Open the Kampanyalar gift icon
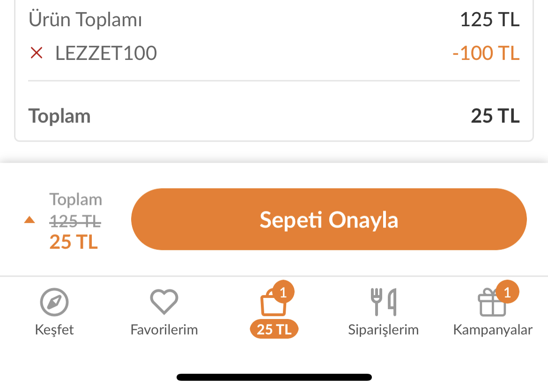 (491, 304)
